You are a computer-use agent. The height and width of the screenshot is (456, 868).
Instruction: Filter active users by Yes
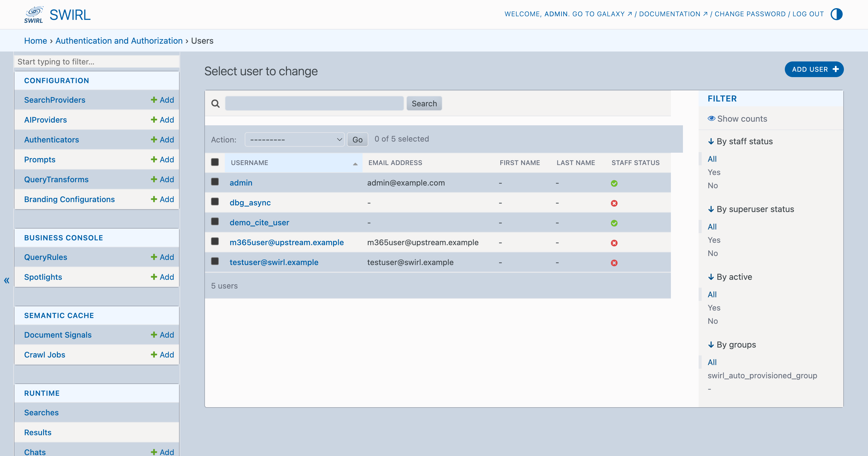point(714,308)
